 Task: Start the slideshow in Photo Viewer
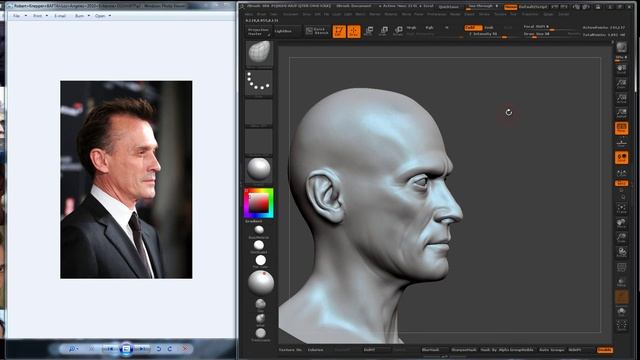(x=126, y=349)
